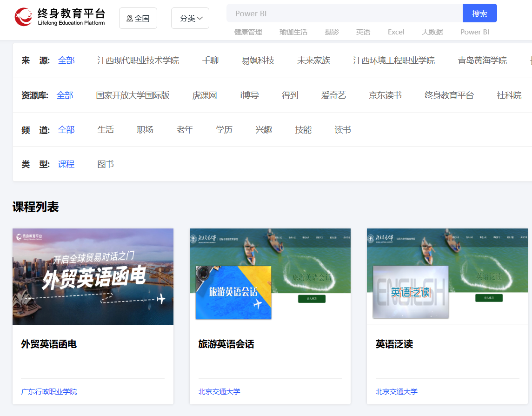Select the 课程 type filter
This screenshot has width=532, height=416.
[x=66, y=164]
